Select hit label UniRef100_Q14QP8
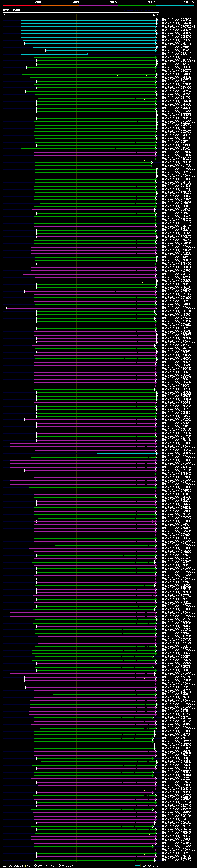The width and height of the screenshot is (197, 868). [x=177, y=203]
